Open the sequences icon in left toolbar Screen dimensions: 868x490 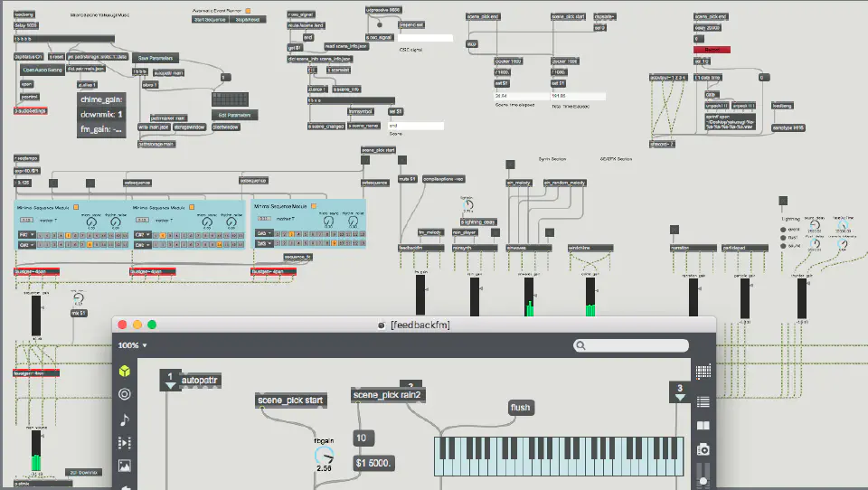tap(125, 442)
